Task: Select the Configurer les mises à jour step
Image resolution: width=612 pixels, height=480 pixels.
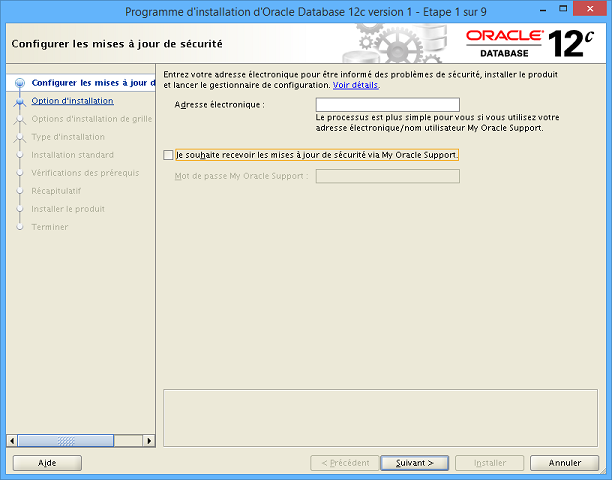Action: pos(93,83)
